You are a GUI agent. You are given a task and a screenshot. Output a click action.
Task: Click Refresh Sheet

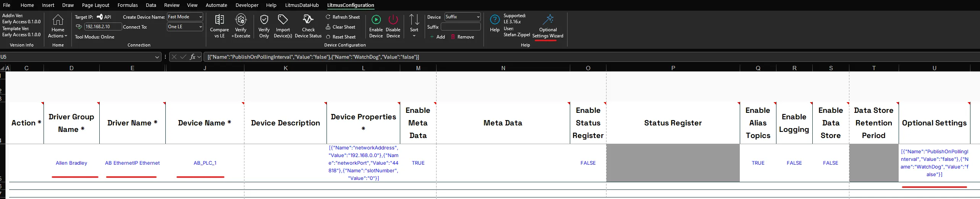pos(343,17)
